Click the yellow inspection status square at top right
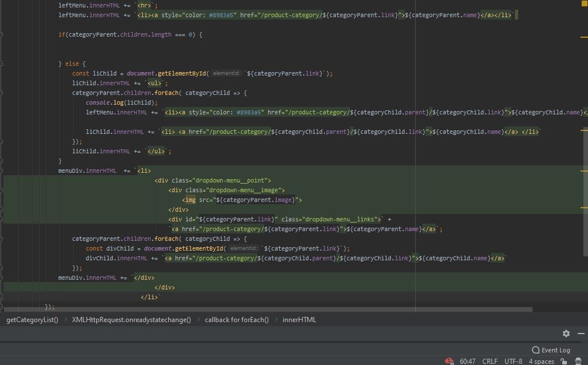 click(x=584, y=3)
